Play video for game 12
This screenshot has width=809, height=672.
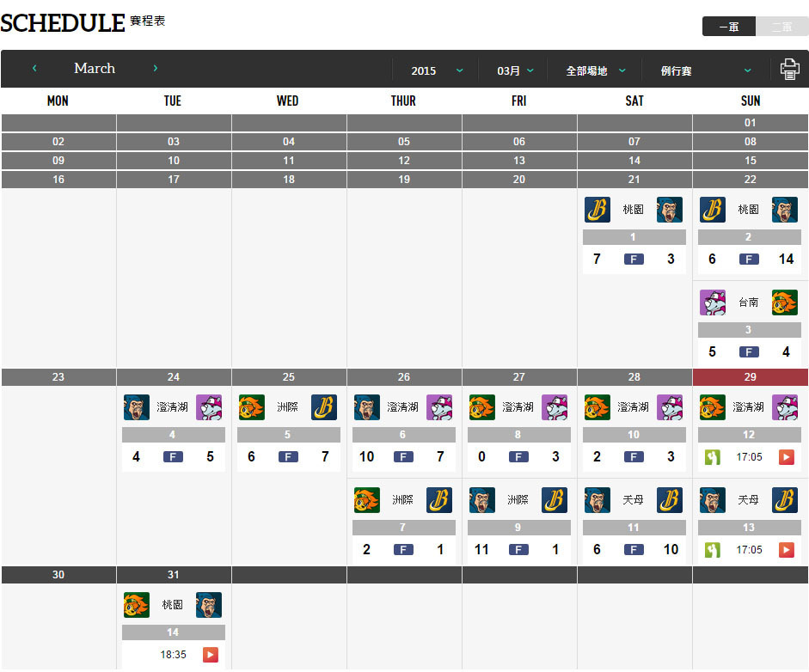[786, 457]
